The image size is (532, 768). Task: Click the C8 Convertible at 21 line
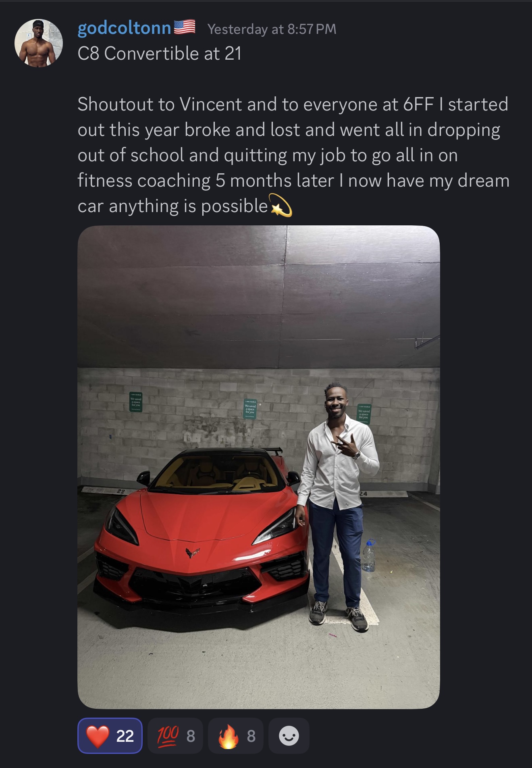(160, 54)
